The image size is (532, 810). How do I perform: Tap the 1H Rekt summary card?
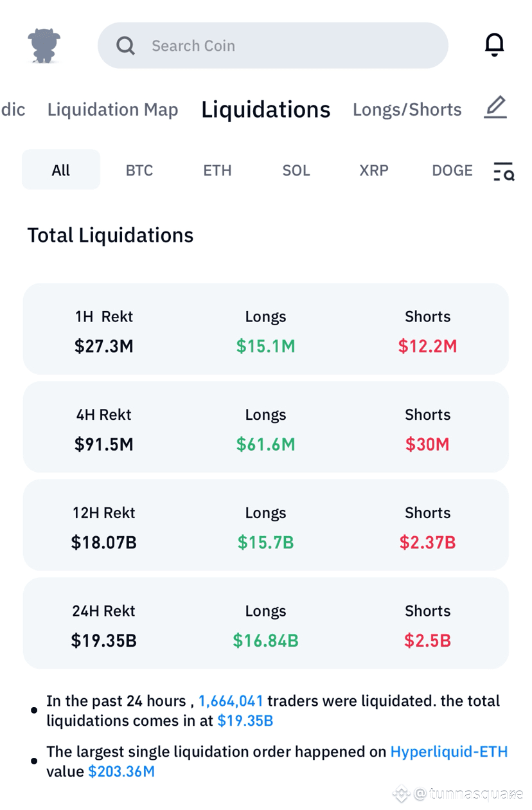tap(265, 329)
